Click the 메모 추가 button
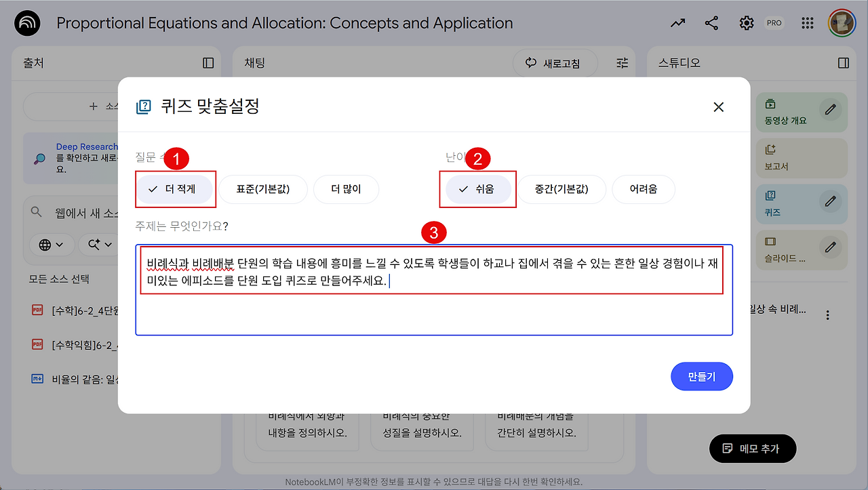This screenshot has width=868, height=490. tap(752, 449)
